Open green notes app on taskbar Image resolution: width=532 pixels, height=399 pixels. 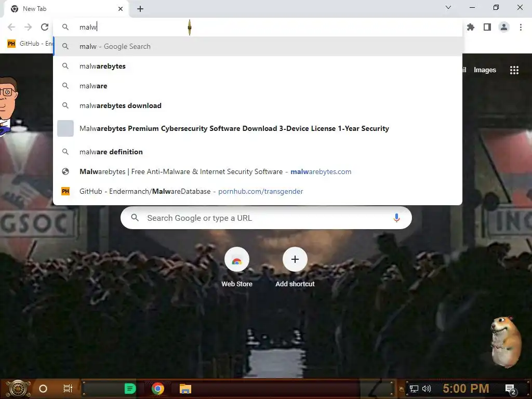pos(130,389)
